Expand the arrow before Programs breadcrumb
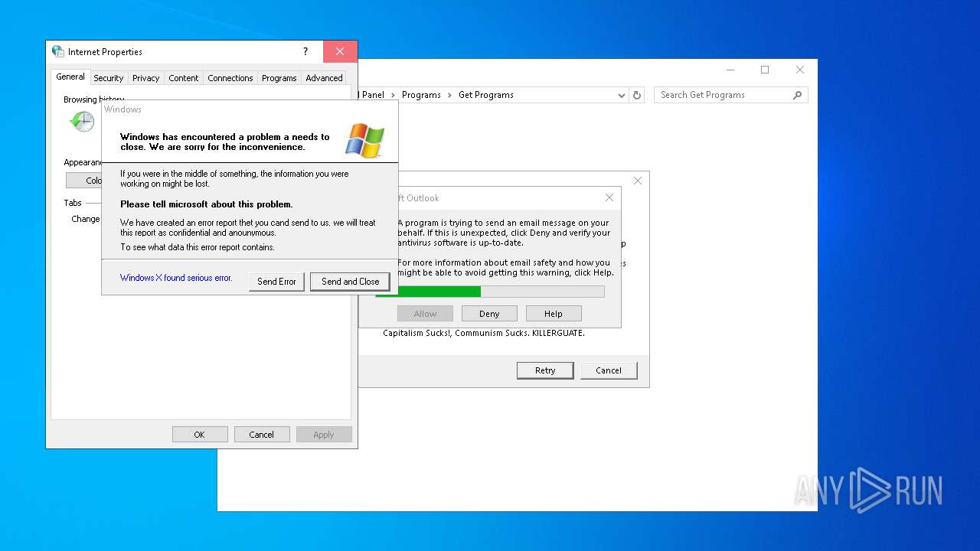Image resolution: width=980 pixels, height=551 pixels. click(393, 95)
